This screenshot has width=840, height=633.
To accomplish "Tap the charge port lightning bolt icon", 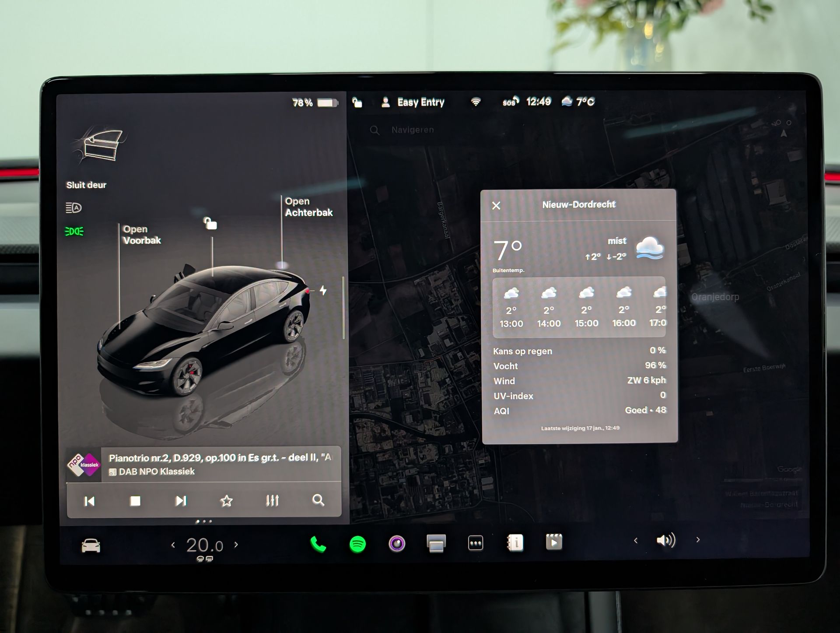I will pyautogui.click(x=323, y=290).
